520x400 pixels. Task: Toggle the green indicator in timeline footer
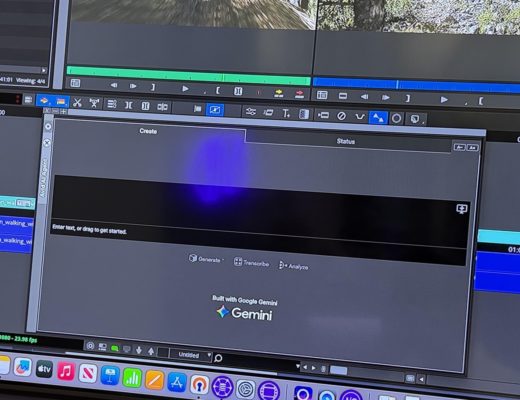[x=115, y=348]
